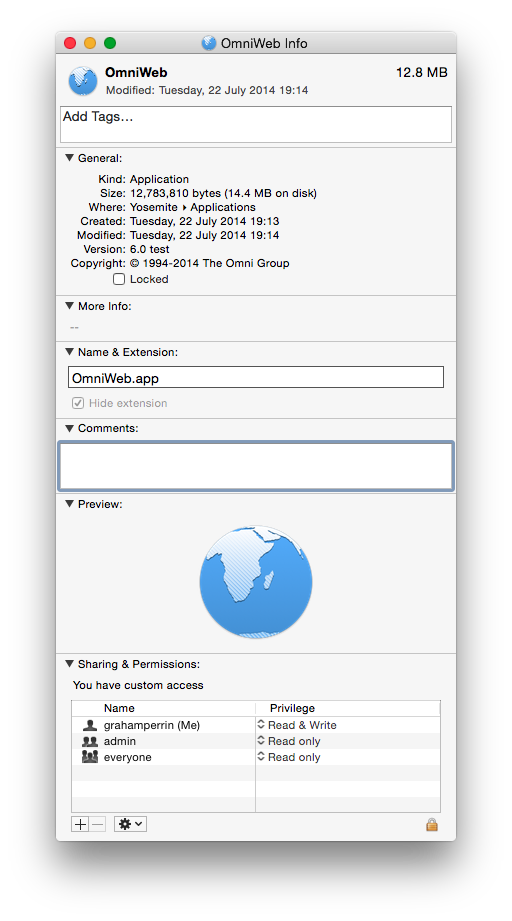The height and width of the screenshot is (921, 512).
Task: Collapse the Comments section
Action: (x=69, y=428)
